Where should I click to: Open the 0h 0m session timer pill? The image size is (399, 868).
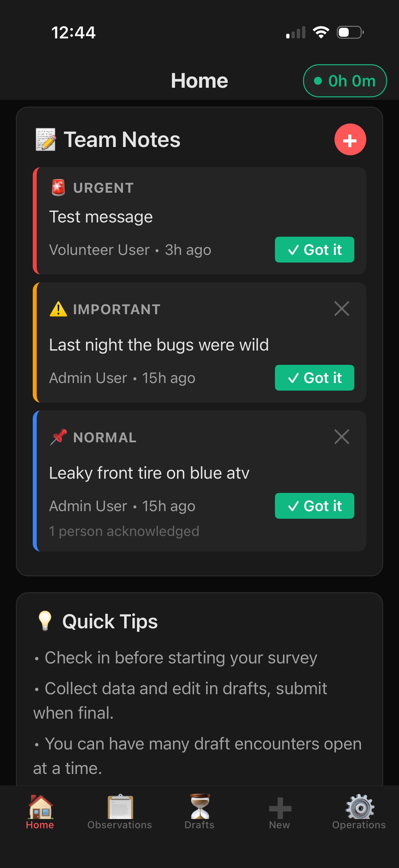(345, 80)
